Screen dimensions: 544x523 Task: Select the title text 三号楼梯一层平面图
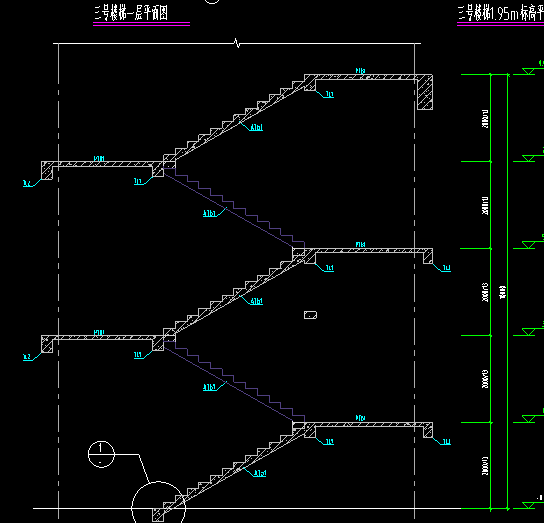[x=131, y=13]
